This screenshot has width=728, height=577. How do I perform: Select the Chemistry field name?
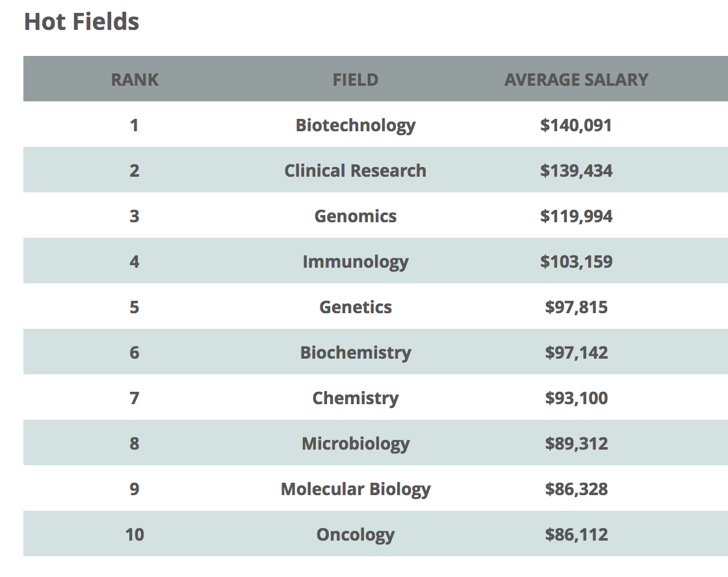pyautogui.click(x=355, y=398)
